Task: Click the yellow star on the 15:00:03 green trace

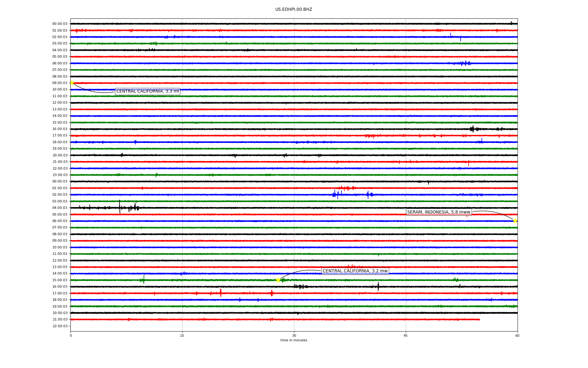Action: click(x=278, y=280)
